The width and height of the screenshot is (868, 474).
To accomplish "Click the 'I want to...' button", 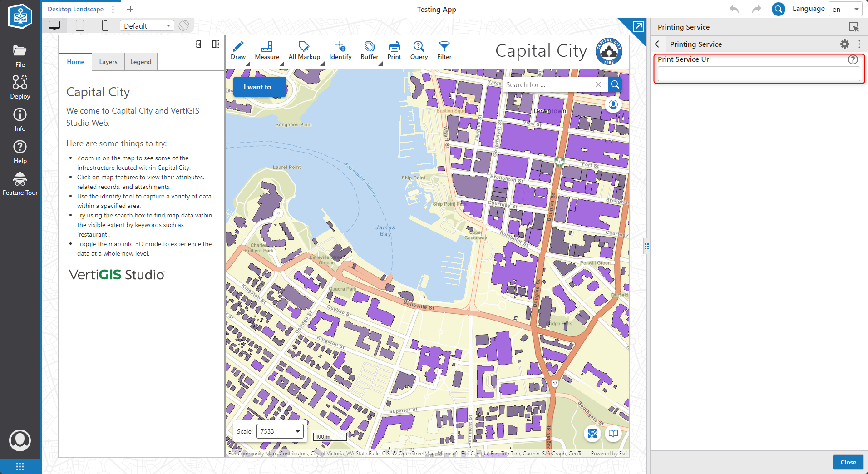I will [x=260, y=87].
